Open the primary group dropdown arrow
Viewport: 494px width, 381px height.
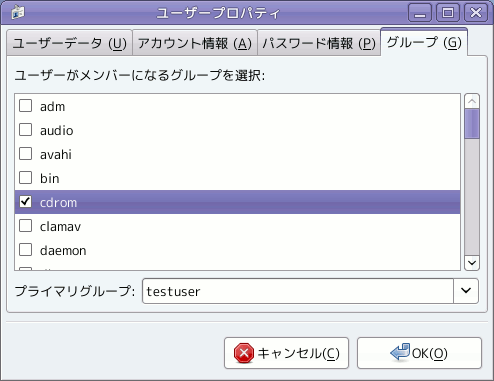point(466,291)
